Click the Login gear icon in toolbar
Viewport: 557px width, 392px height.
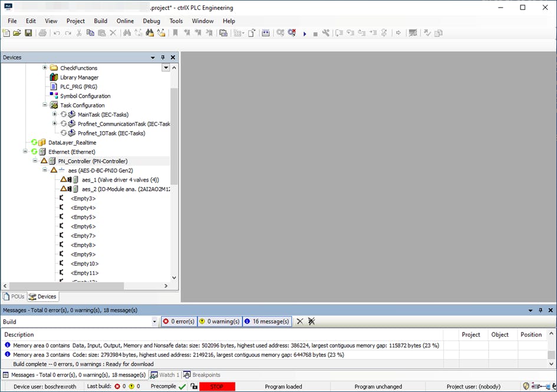tap(281, 33)
